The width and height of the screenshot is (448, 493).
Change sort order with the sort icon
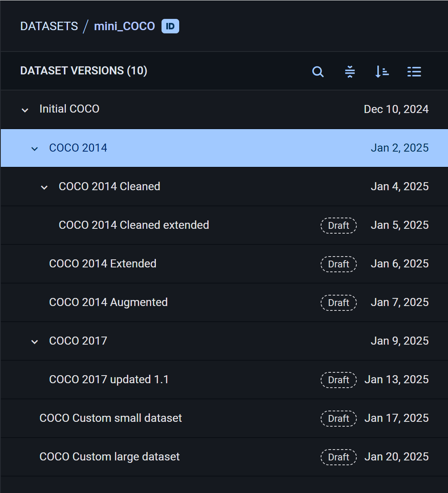[x=382, y=72]
